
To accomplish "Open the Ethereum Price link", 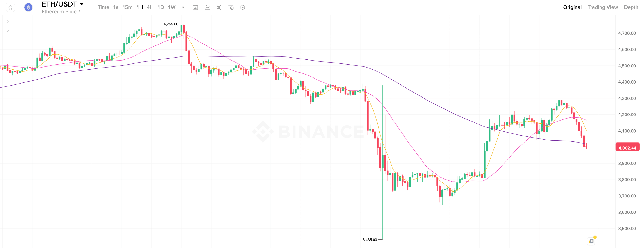I will [61, 12].
